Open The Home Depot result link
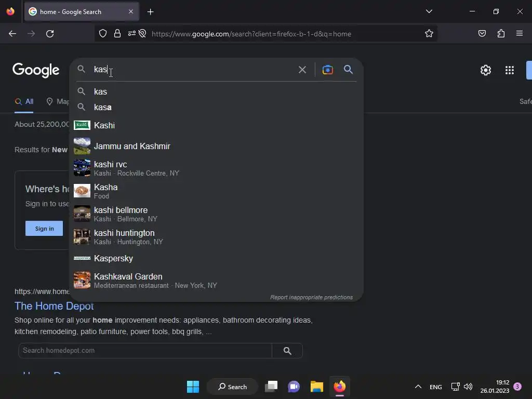The width and height of the screenshot is (532, 399). (x=54, y=305)
